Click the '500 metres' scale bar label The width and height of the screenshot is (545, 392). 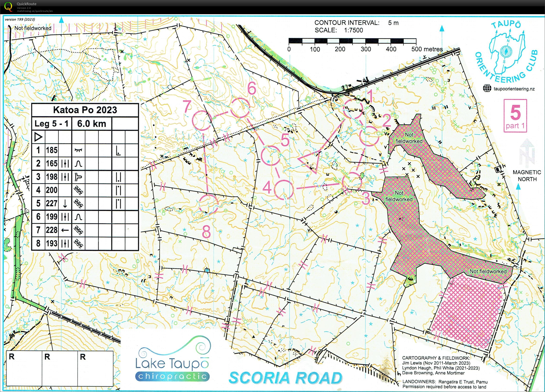point(427,49)
